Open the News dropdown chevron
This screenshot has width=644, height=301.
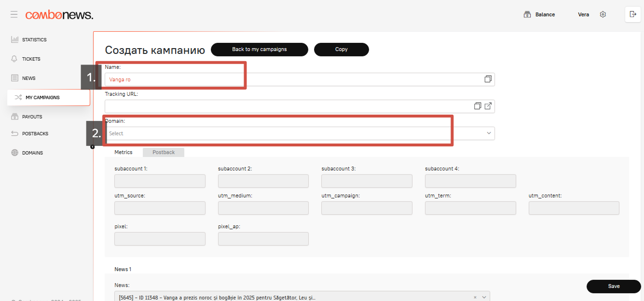tap(484, 298)
